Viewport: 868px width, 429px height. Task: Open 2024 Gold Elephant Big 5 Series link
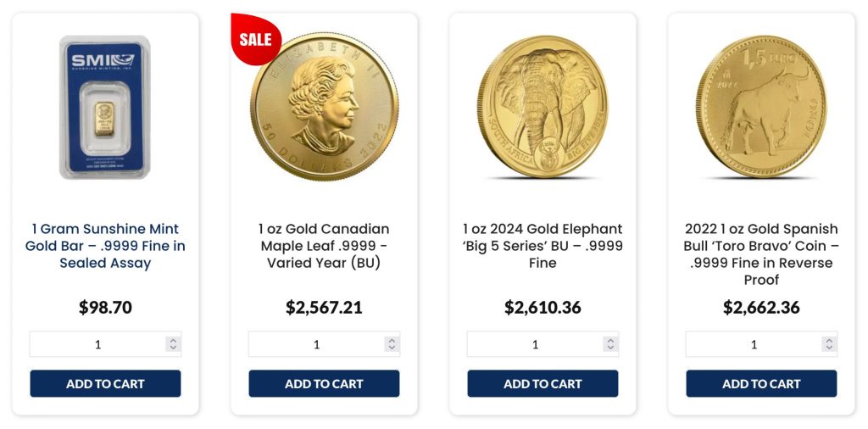pyautogui.click(x=542, y=246)
